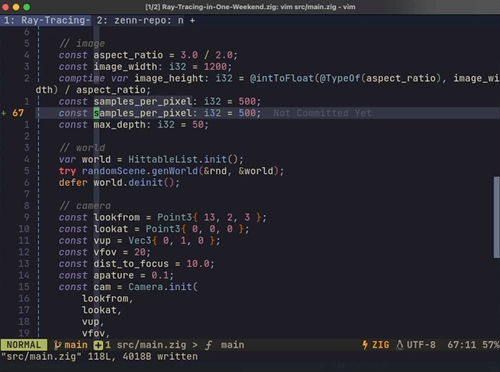
Task: Click the current line number 67
Action: (x=18, y=113)
